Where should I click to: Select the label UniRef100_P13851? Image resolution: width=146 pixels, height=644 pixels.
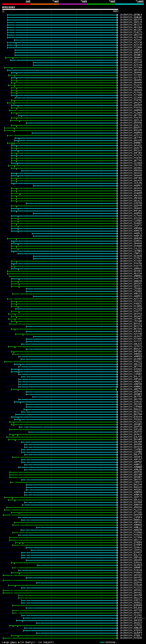point(131,306)
